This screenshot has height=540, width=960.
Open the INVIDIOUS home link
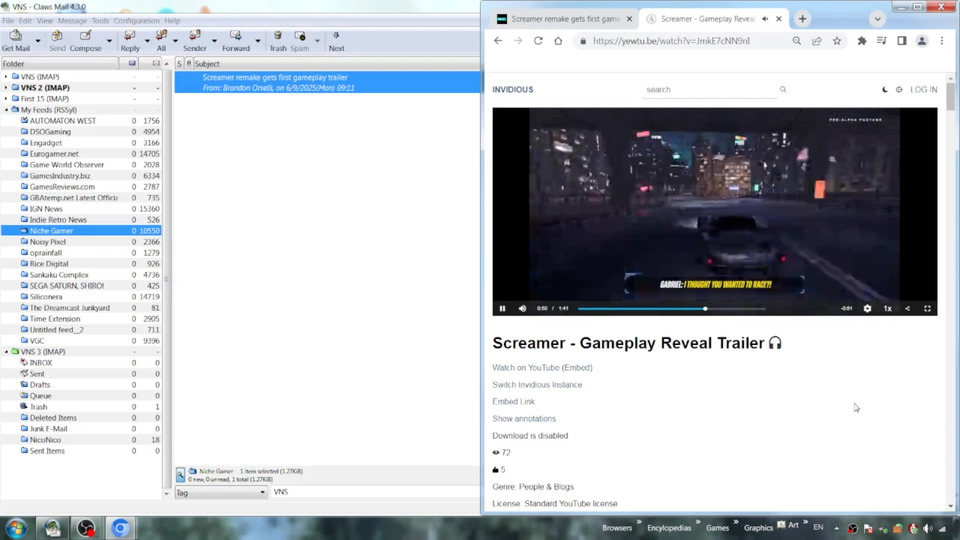click(512, 89)
